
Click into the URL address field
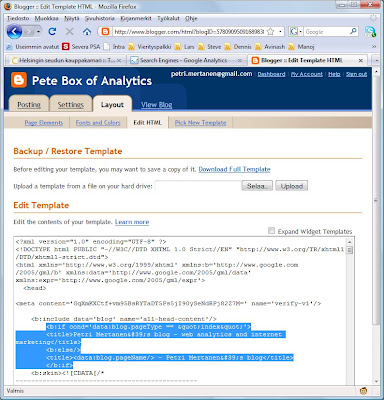(x=189, y=32)
